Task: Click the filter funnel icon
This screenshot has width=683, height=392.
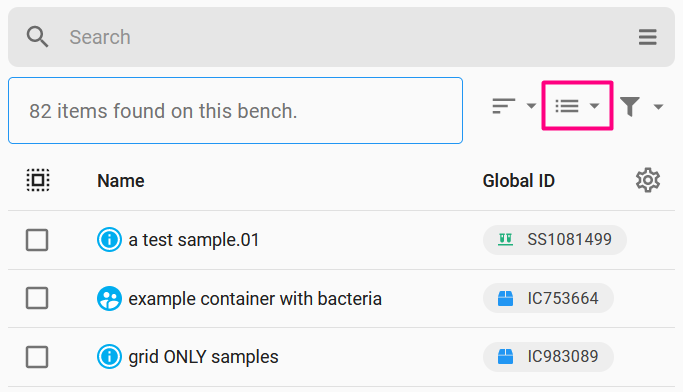Action: 630,106
